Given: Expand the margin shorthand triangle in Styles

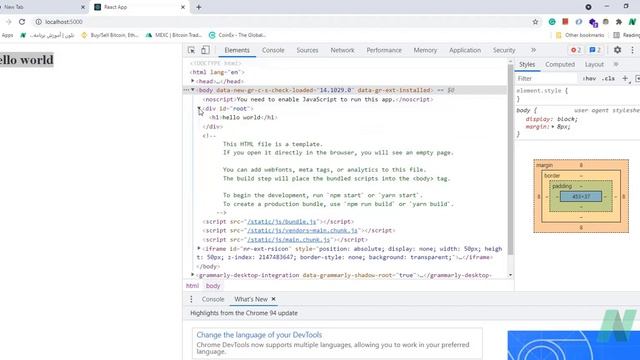Looking at the screenshot, I should tap(553, 127).
